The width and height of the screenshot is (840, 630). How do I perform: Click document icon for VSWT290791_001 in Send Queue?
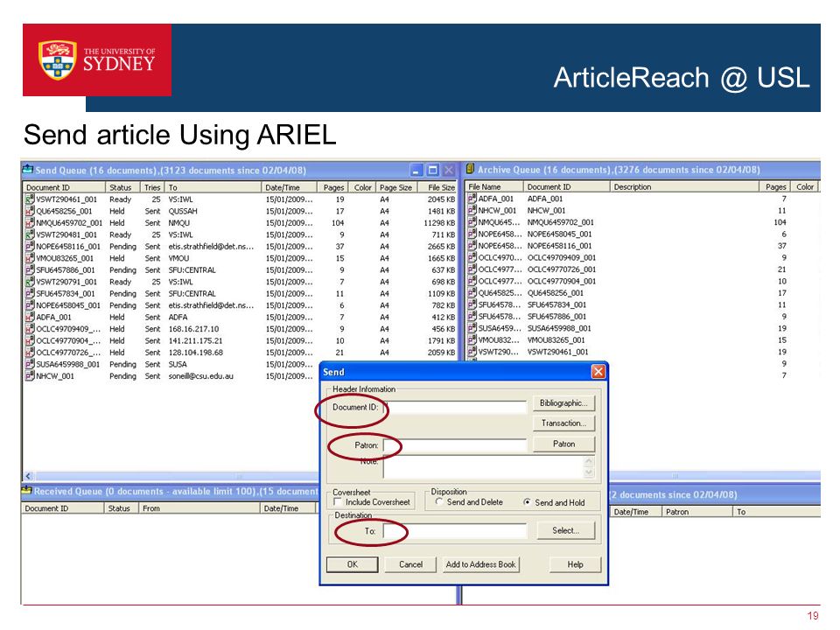coord(30,281)
